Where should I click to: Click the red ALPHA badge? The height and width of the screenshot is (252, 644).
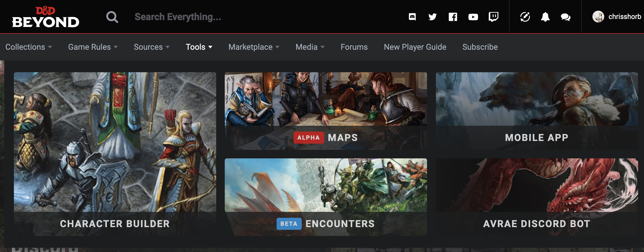[x=309, y=138]
